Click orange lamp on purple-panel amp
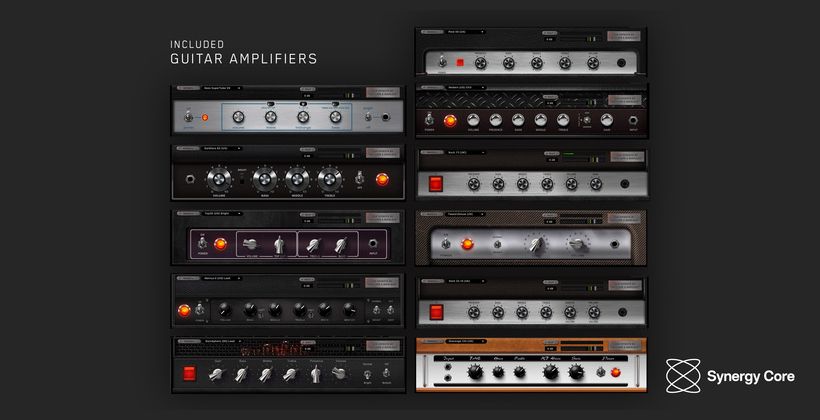Image resolution: width=820 pixels, height=420 pixels. tap(221, 244)
